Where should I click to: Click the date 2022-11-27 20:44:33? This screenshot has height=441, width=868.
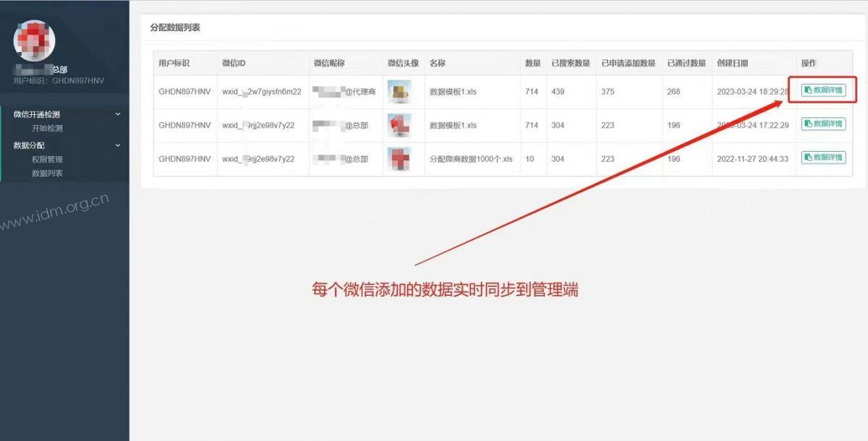(752, 159)
